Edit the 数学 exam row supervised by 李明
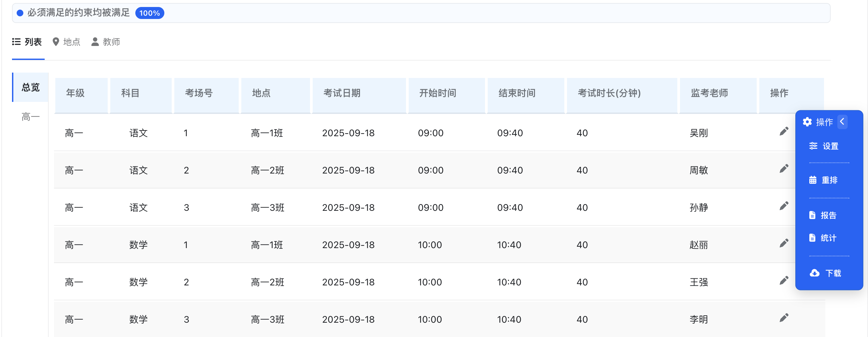The width and height of the screenshot is (868, 337). pyautogui.click(x=784, y=317)
